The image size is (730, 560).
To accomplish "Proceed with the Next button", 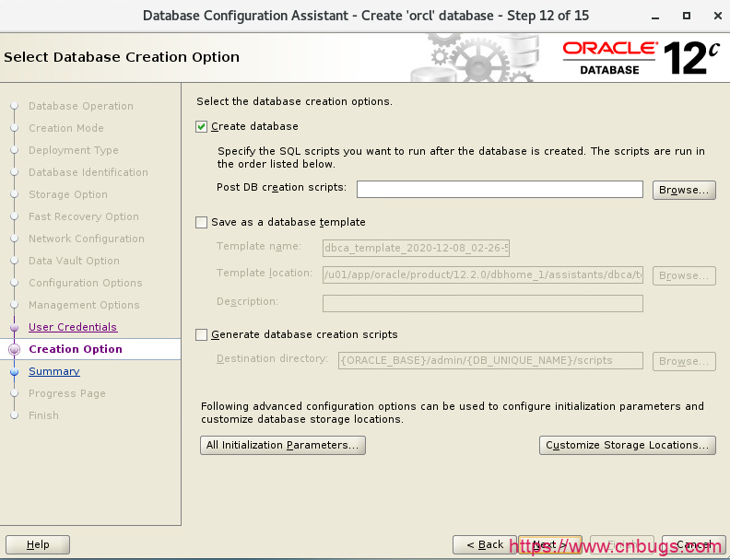I will click(x=549, y=544).
